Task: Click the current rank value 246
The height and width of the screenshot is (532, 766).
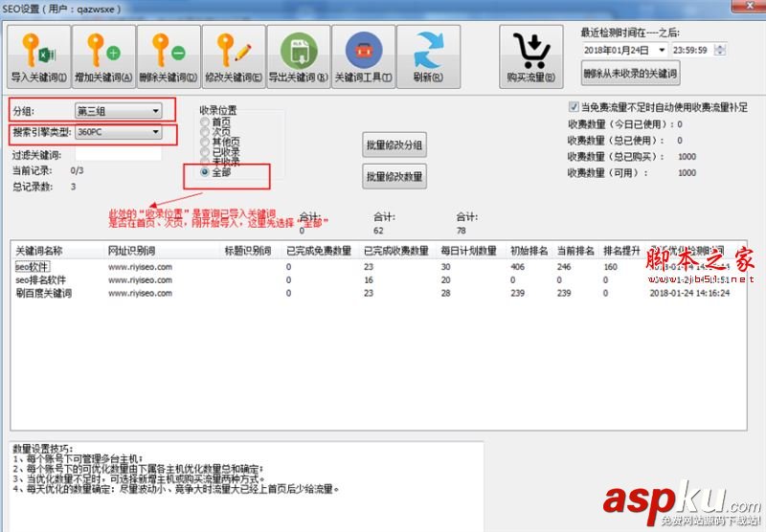Action: [x=564, y=267]
